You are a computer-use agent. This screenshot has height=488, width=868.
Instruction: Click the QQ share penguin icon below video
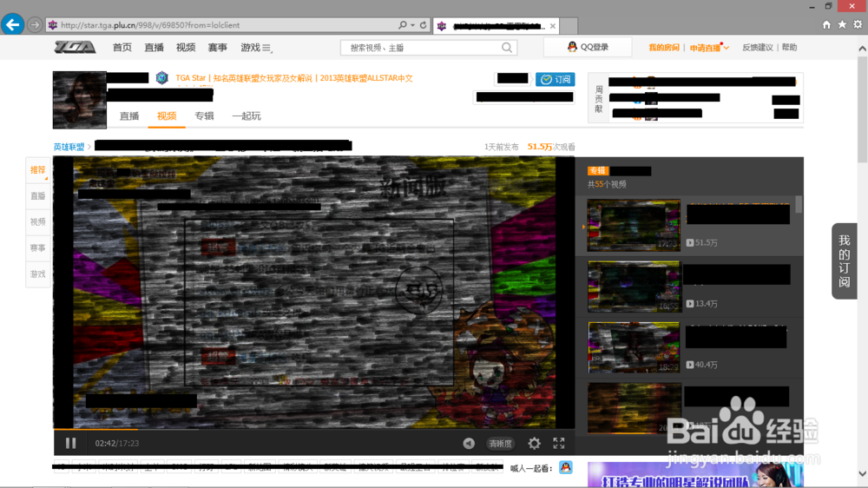click(565, 467)
